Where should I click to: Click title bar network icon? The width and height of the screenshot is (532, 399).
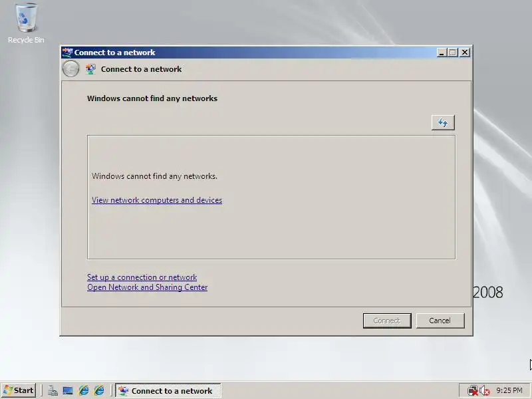point(67,53)
